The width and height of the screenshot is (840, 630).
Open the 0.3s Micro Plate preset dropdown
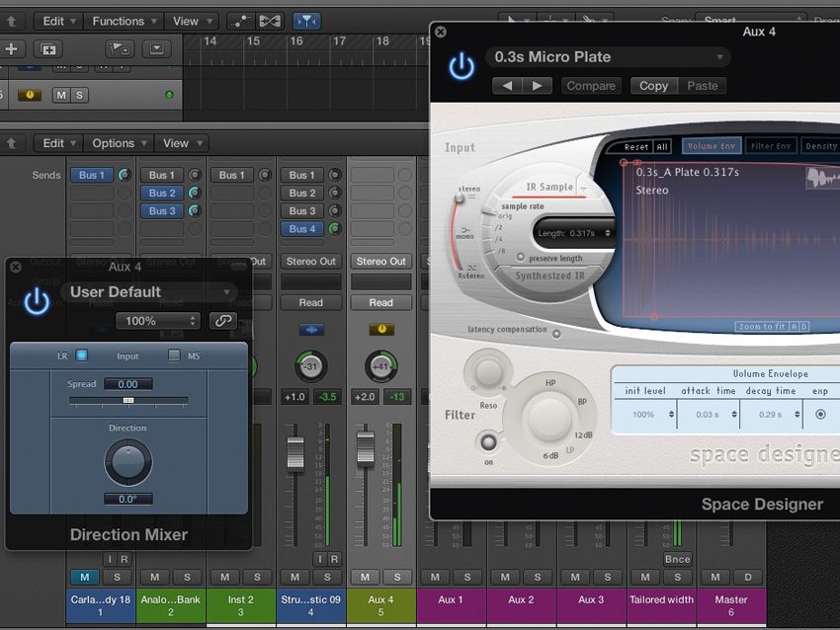point(607,57)
